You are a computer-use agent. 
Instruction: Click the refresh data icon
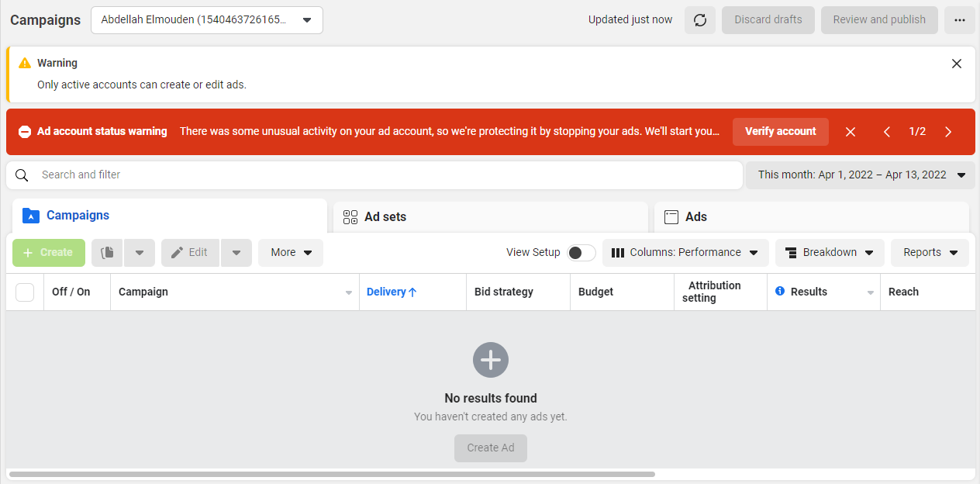click(x=699, y=20)
